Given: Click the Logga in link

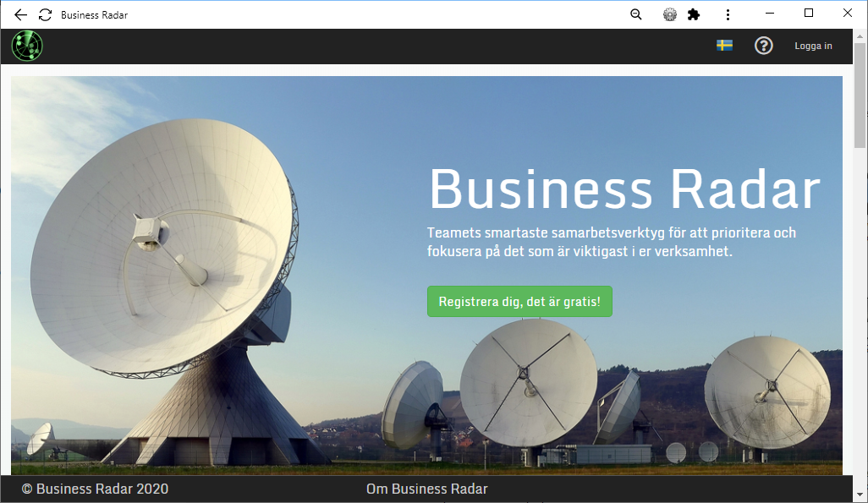Looking at the screenshot, I should pyautogui.click(x=813, y=46).
